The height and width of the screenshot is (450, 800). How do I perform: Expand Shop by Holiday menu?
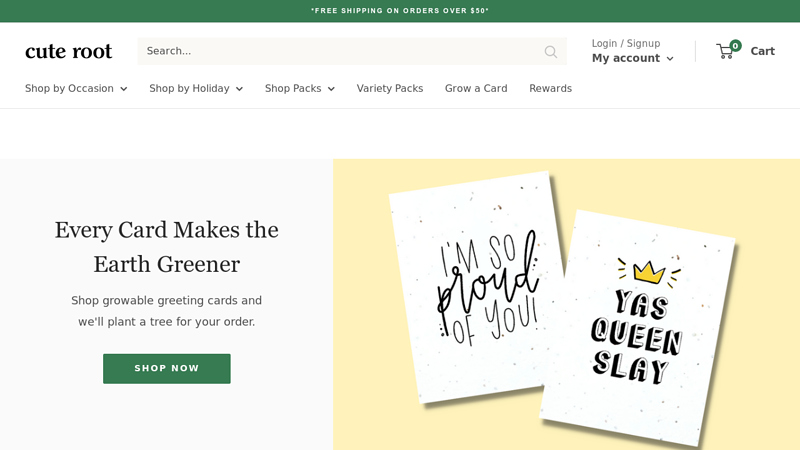coord(196,88)
